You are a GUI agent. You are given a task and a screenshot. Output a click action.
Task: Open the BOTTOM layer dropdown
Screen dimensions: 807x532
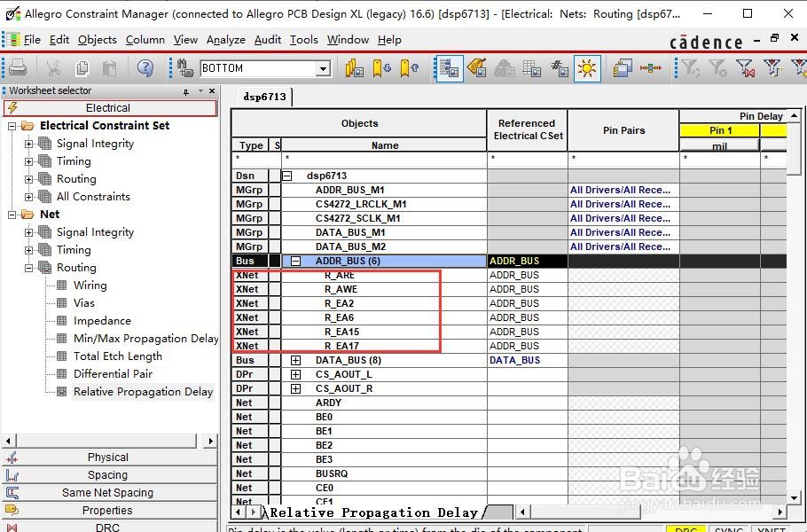point(323,68)
